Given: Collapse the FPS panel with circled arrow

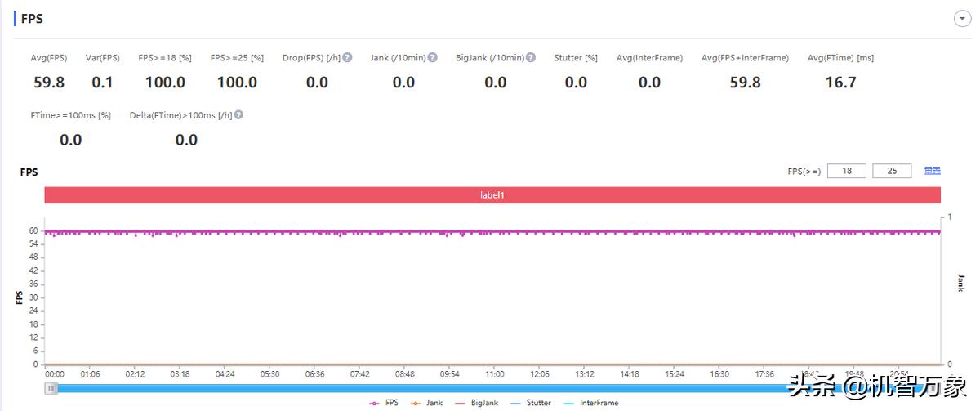Looking at the screenshot, I should point(961,19).
